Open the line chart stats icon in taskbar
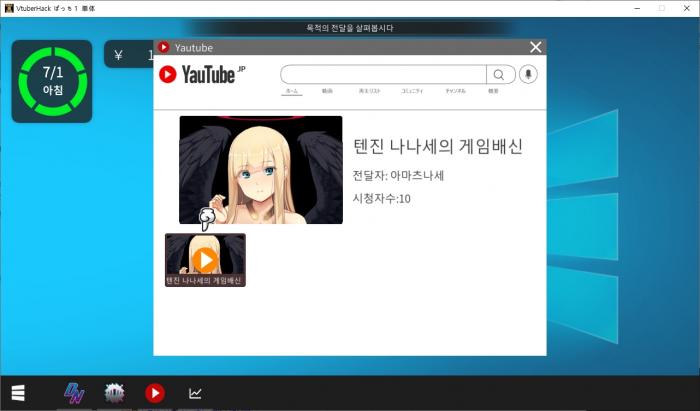700x411 pixels. [195, 393]
